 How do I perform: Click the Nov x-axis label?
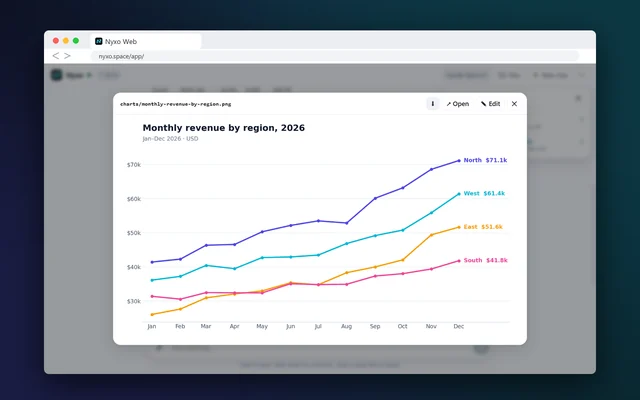pyautogui.click(x=431, y=326)
